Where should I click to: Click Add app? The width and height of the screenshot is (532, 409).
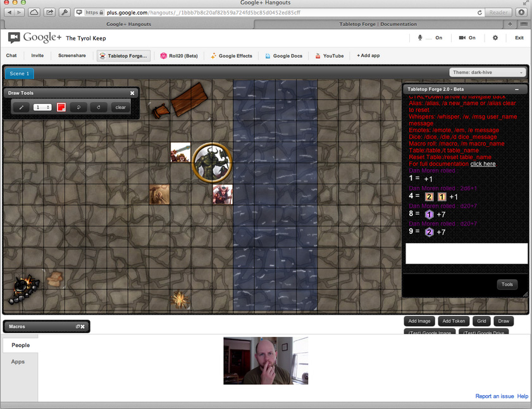pos(368,55)
